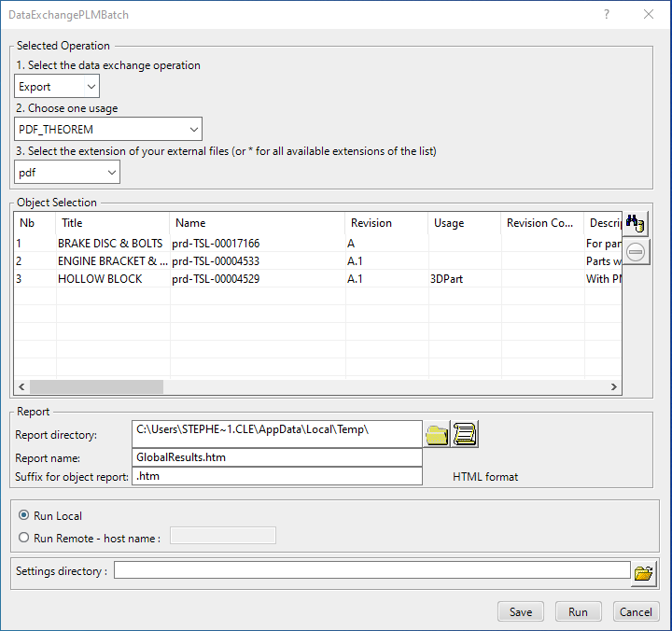This screenshot has width=672, height=631.
Task: Open the Export operation dropdown
Action: [57, 86]
